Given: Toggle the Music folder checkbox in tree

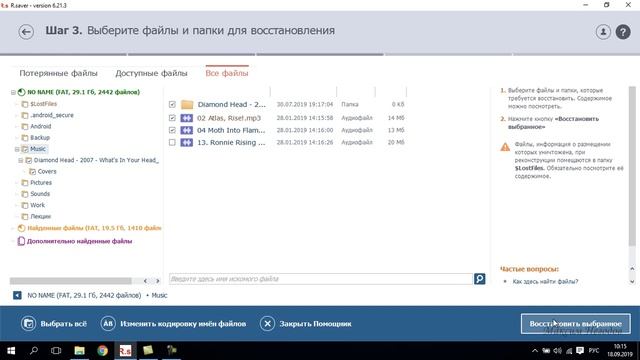Looking at the screenshot, I should (25, 149).
